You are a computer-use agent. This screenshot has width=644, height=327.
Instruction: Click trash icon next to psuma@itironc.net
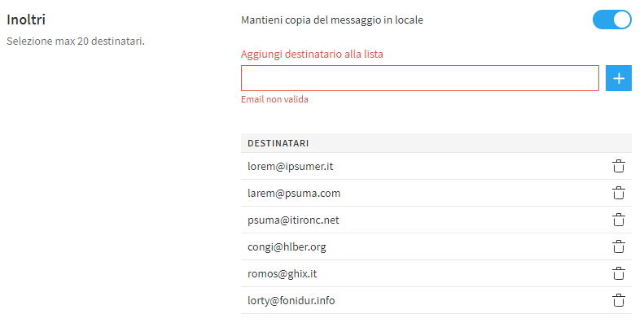tap(619, 220)
